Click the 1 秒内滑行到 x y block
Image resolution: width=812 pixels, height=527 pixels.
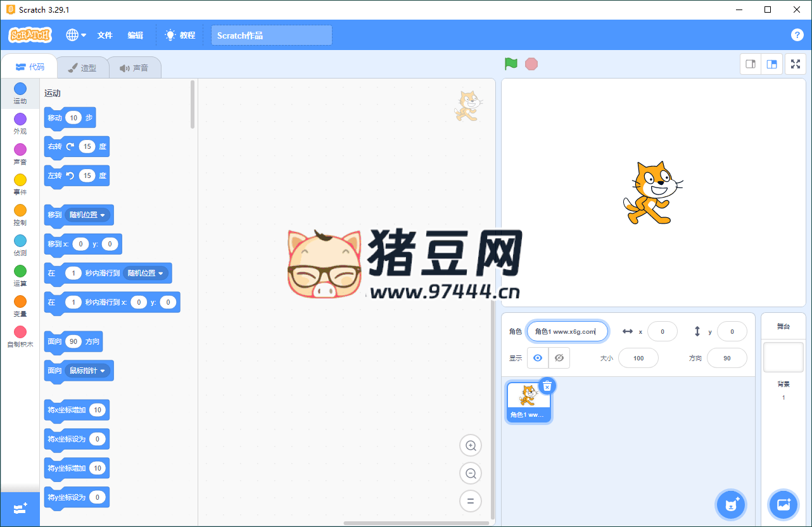112,302
